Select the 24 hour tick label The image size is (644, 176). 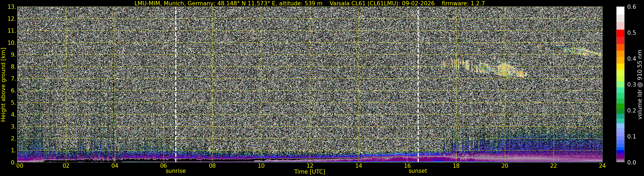(x=602, y=166)
